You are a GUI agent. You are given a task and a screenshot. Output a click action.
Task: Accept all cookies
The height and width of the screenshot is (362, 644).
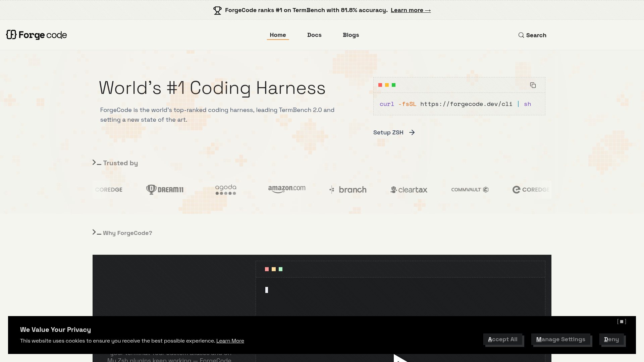point(502,339)
